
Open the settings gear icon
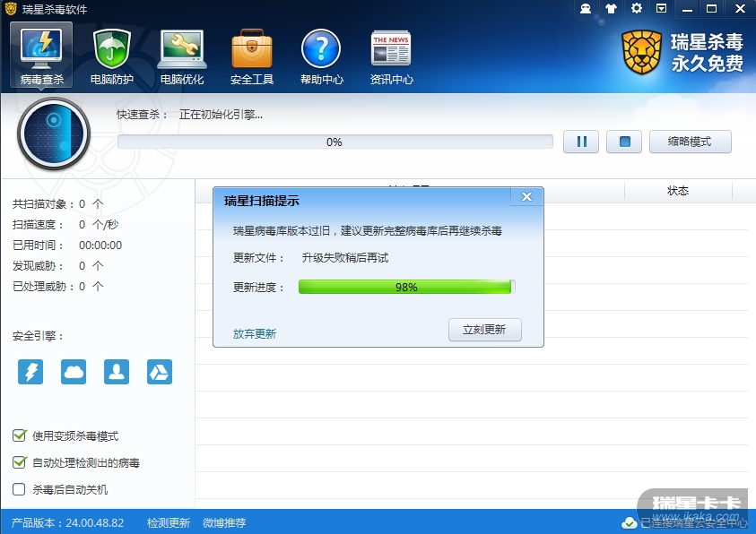pos(637,8)
